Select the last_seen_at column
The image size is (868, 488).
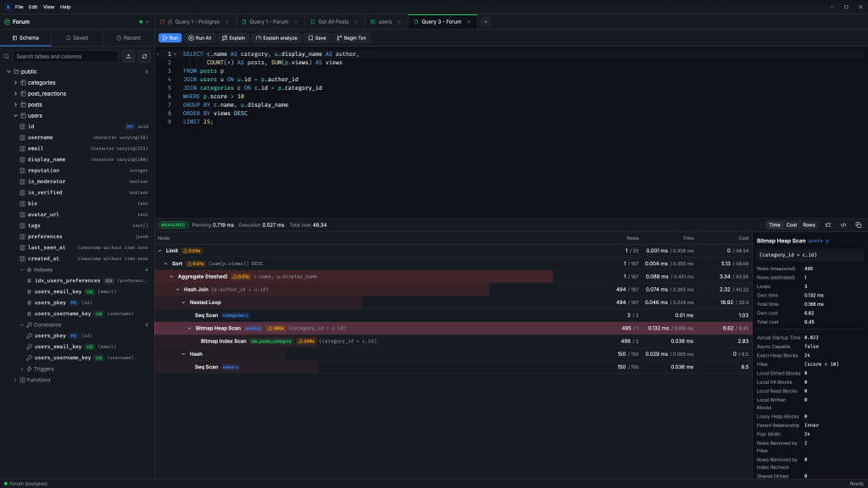click(77, 248)
